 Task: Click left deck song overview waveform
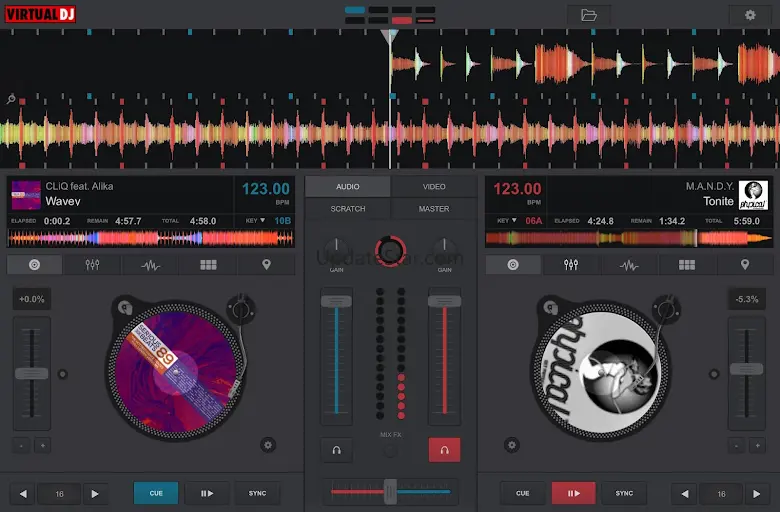pos(151,239)
